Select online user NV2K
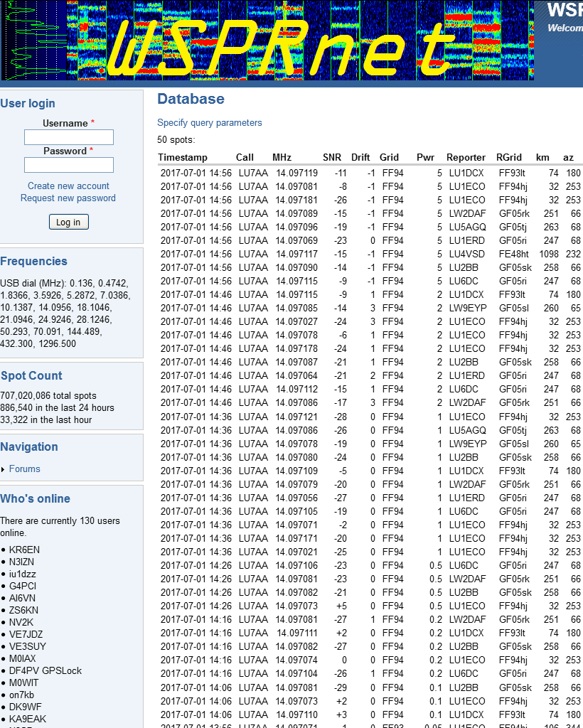The height and width of the screenshot is (728, 583). click(21, 622)
